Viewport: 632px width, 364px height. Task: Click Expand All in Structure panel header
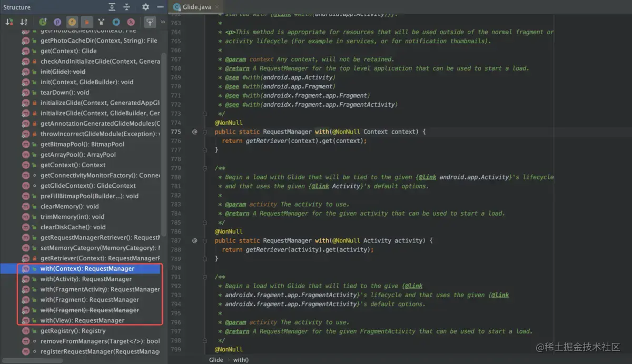[112, 7]
